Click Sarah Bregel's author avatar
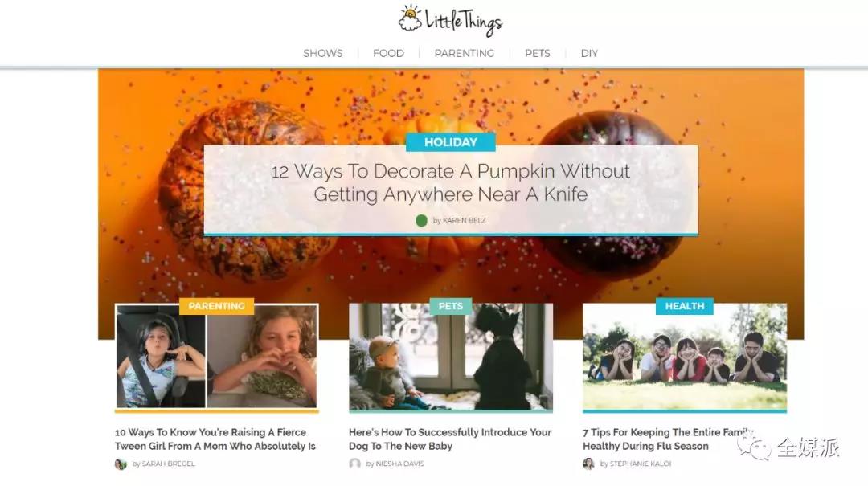This screenshot has height=486, width=868. click(x=121, y=464)
